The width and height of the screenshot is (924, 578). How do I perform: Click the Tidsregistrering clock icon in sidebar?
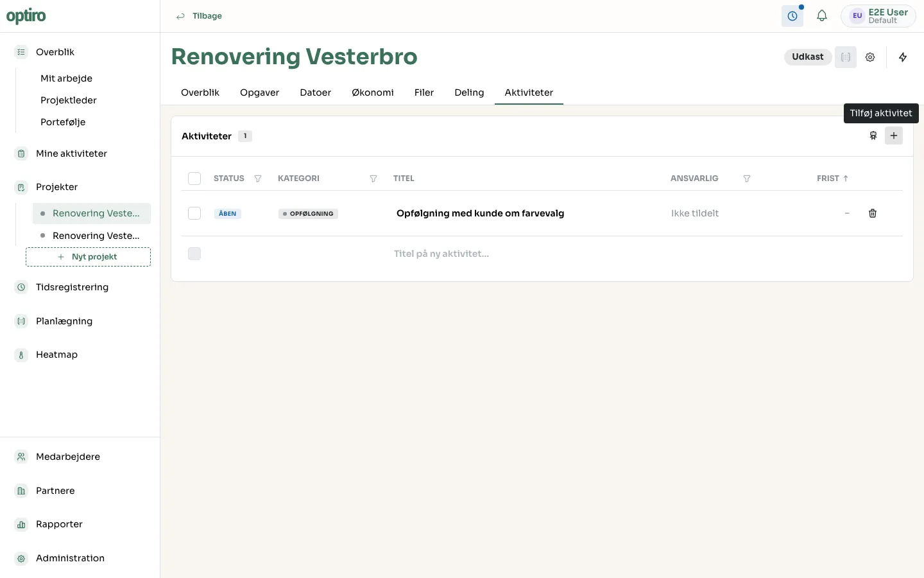21,287
